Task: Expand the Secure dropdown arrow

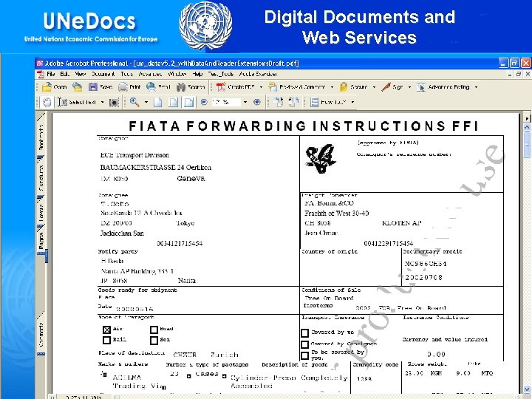Action: pyautogui.click(x=374, y=87)
